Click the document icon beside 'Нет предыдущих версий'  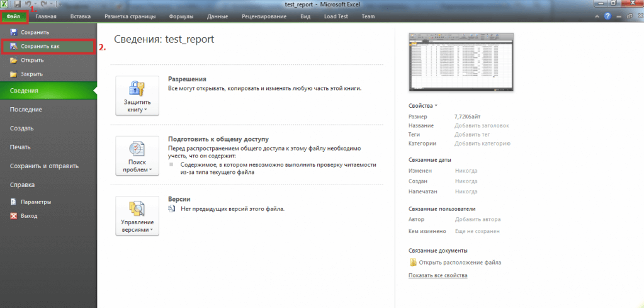(x=172, y=208)
